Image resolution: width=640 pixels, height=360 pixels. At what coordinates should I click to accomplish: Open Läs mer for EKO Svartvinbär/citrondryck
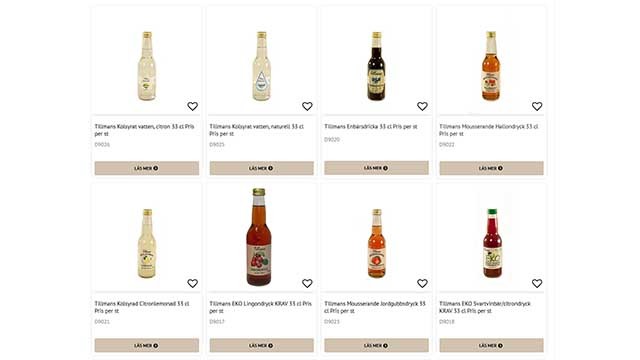491,345
